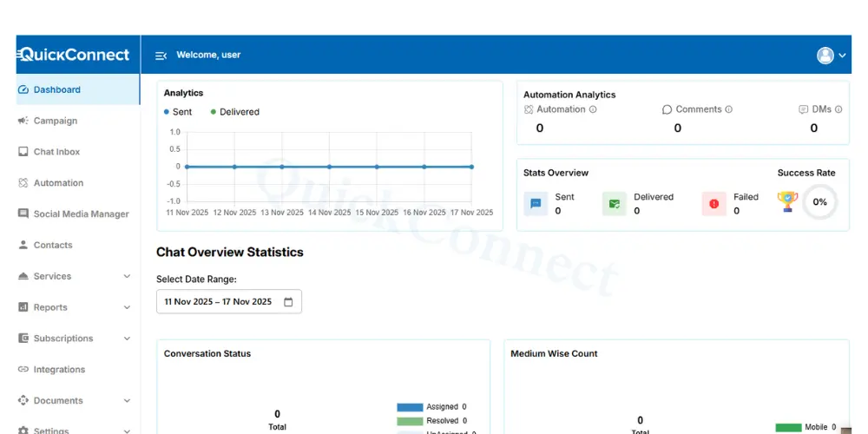This screenshot has height=434, width=868.
Task: Click the Chat Overview Statistics heading
Action: [230, 252]
